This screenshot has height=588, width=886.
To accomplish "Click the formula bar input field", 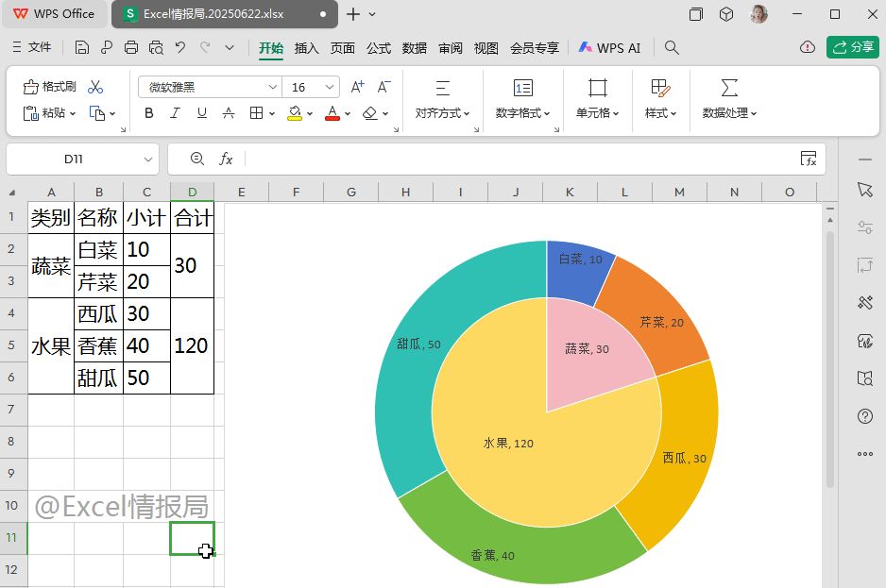I will point(520,159).
